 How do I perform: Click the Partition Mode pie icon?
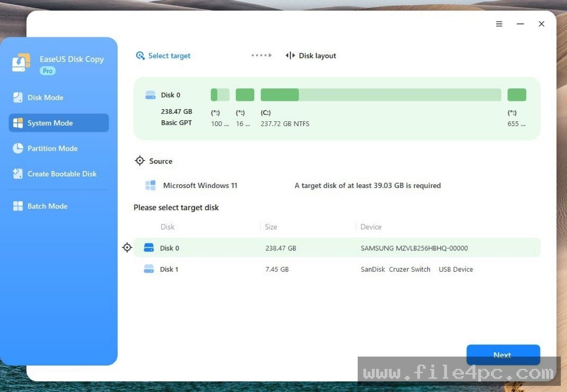coord(17,148)
